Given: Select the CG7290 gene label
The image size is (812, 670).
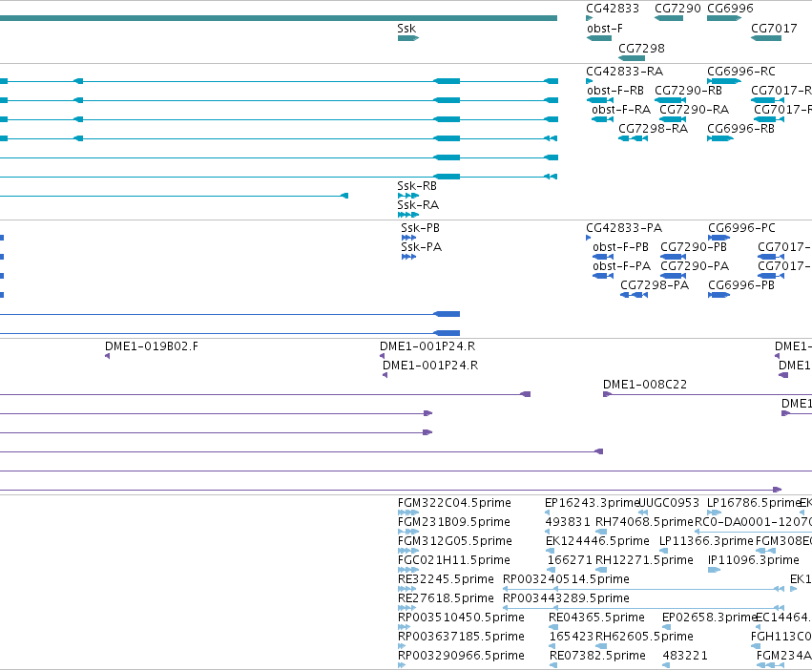Looking at the screenshot, I should pyautogui.click(x=677, y=9).
